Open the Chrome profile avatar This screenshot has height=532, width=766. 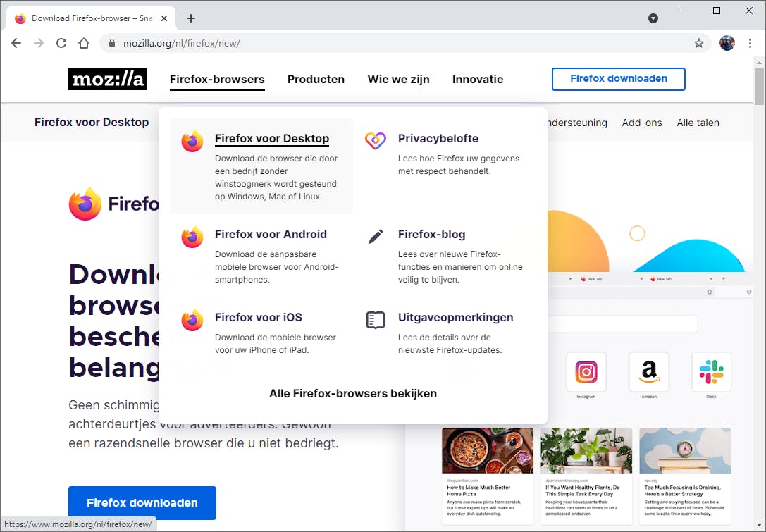pyautogui.click(x=727, y=43)
